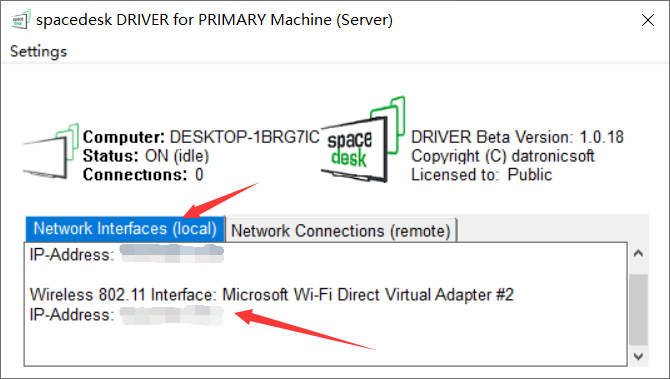The width and height of the screenshot is (670, 379).
Task: Click the Status: ON (idle) text
Action: 146,156
